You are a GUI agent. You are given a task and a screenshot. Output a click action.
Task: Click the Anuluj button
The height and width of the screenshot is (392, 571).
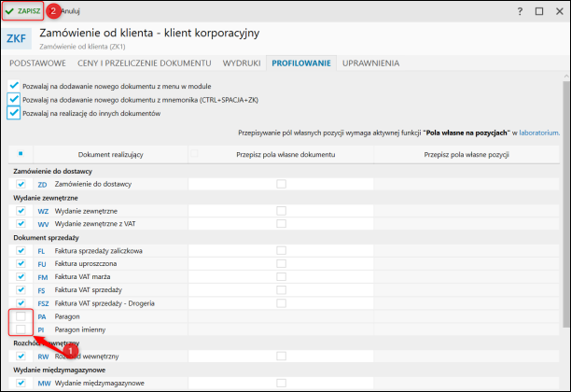70,10
